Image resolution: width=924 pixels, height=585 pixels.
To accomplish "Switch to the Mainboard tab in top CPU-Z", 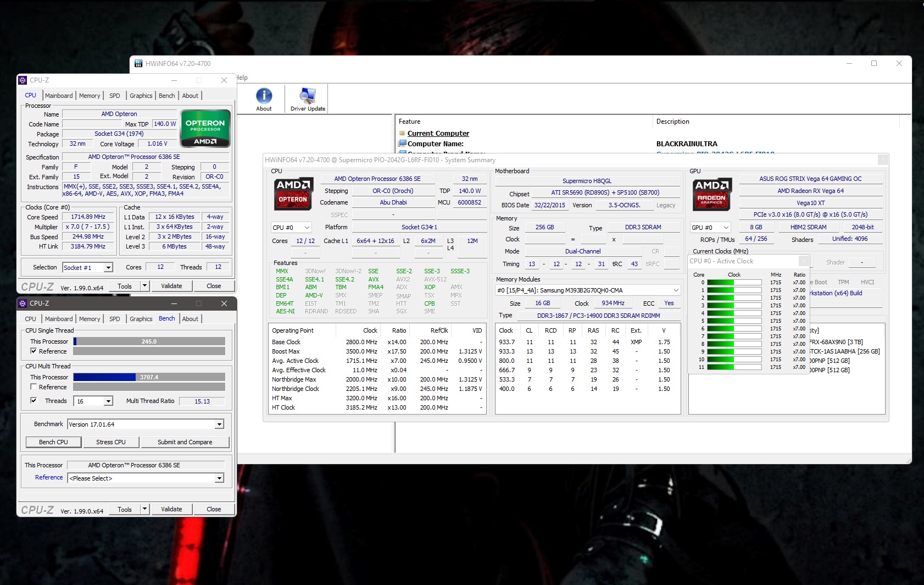I will click(59, 96).
